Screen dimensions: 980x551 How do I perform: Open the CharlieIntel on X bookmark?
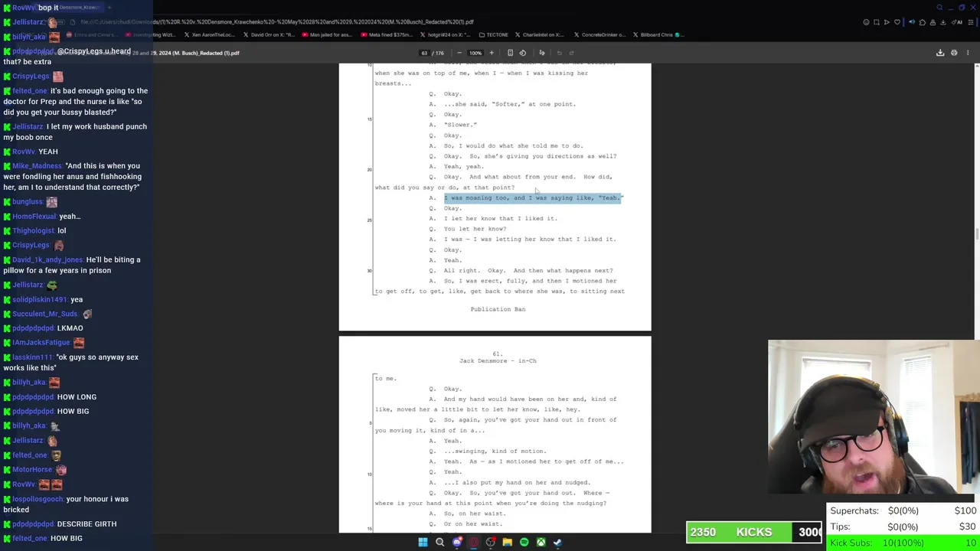pyautogui.click(x=540, y=34)
